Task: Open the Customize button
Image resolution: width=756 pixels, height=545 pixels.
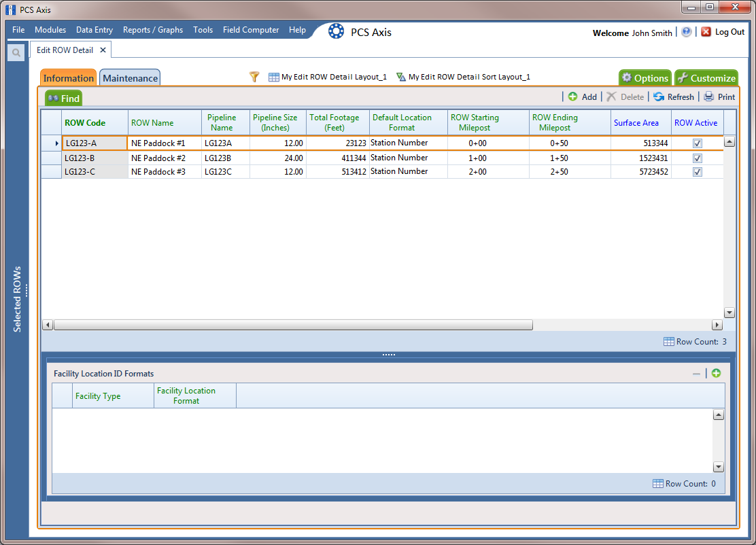Action: click(706, 78)
